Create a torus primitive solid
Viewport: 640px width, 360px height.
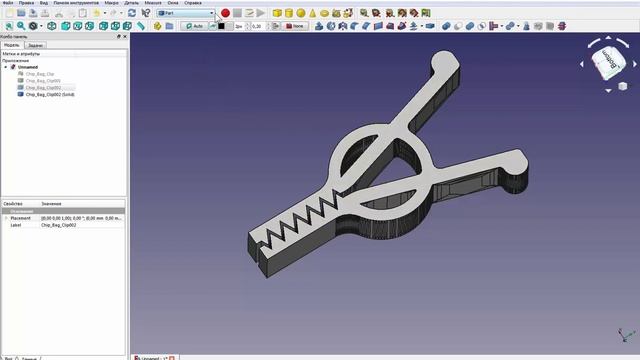tap(324, 13)
